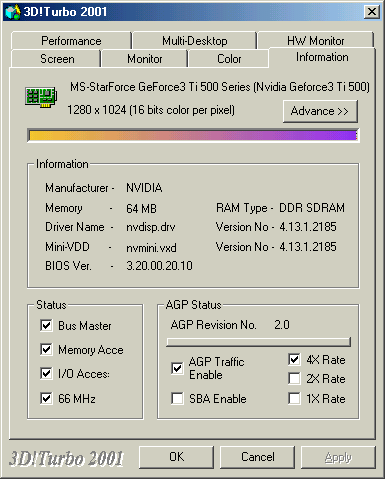
Task: Click the 3D!Turbo title bar app icon
Action: tap(13, 12)
